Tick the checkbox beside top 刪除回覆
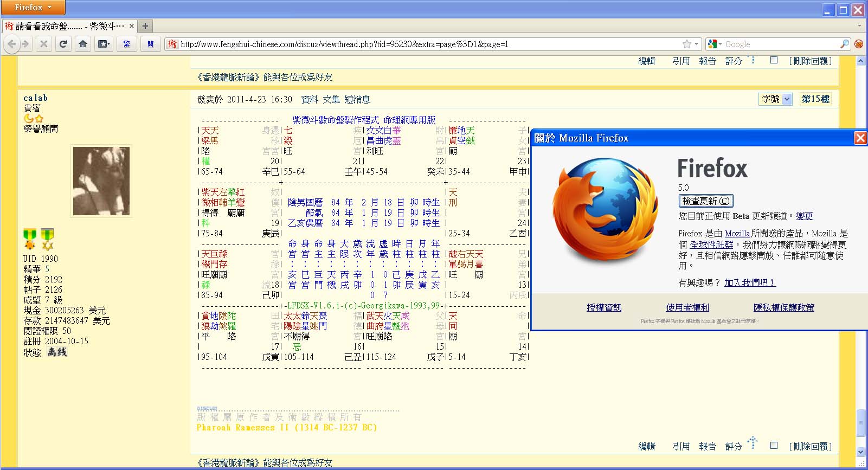The image size is (868, 470). pos(774,60)
